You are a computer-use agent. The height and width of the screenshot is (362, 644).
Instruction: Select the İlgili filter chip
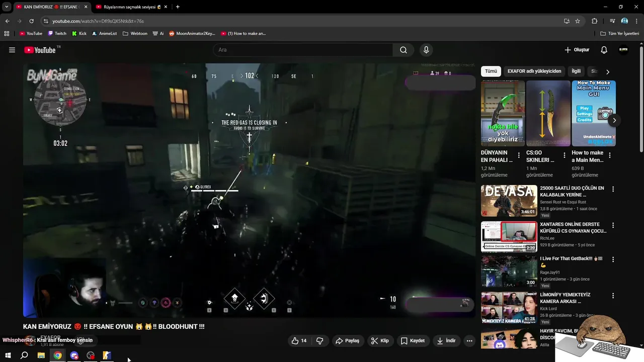tap(576, 71)
